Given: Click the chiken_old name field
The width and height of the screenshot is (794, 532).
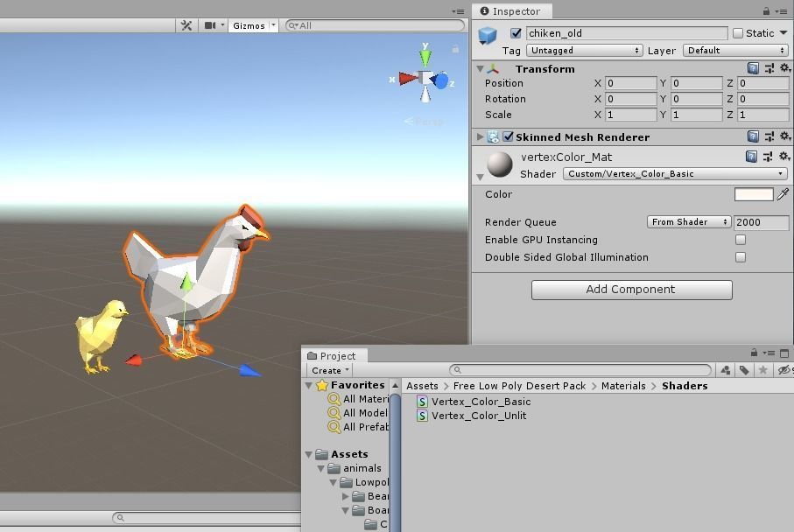Looking at the screenshot, I should click(627, 33).
